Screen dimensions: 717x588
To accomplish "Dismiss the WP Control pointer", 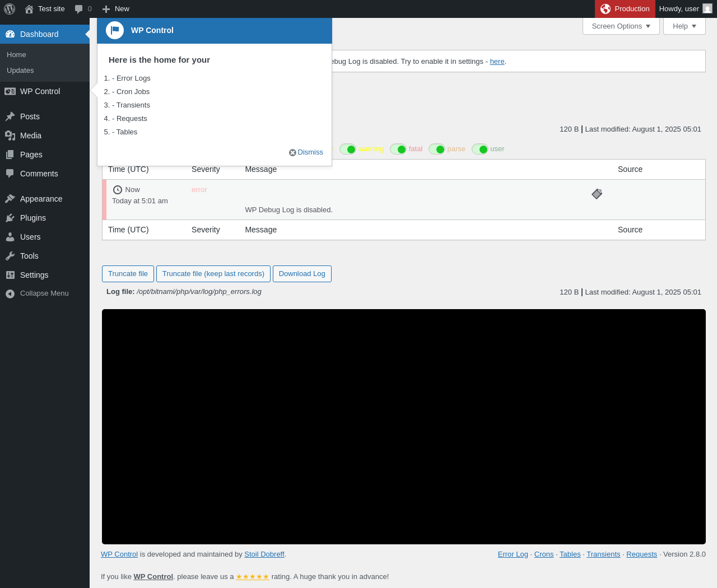I will pos(306,152).
